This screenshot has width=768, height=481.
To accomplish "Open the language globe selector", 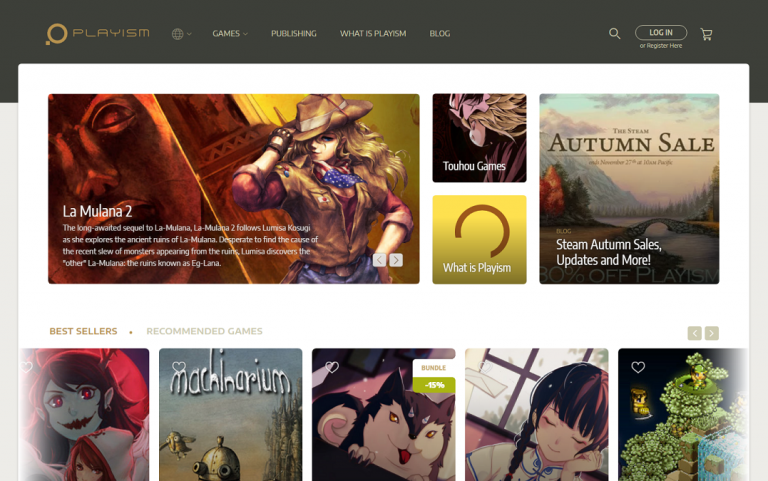I will 181,34.
